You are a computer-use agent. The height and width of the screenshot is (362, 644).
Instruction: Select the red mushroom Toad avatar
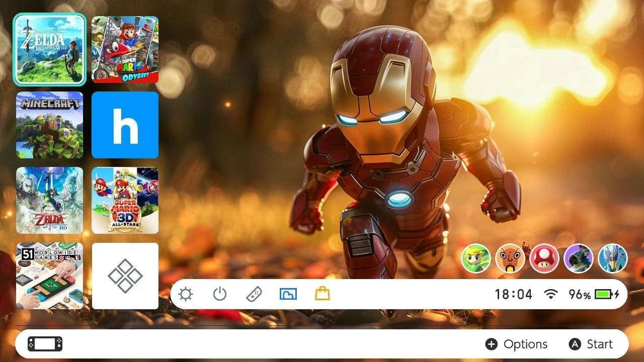click(544, 258)
